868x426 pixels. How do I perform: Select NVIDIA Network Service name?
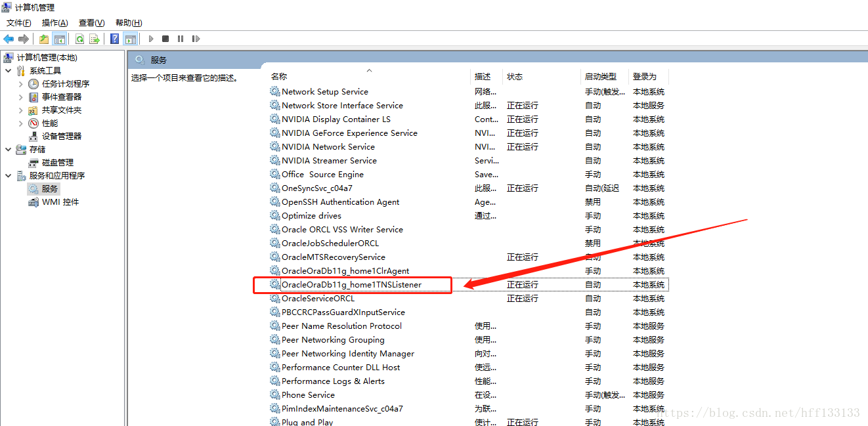[328, 146]
